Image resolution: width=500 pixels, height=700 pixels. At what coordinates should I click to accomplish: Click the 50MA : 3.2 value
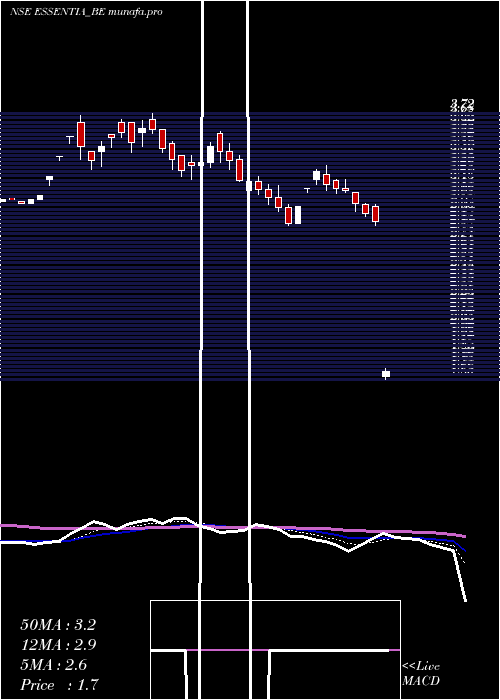pyautogui.click(x=58, y=625)
